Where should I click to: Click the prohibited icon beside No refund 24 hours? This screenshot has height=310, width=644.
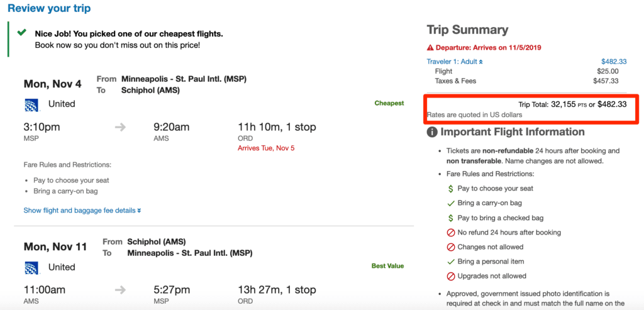(450, 233)
